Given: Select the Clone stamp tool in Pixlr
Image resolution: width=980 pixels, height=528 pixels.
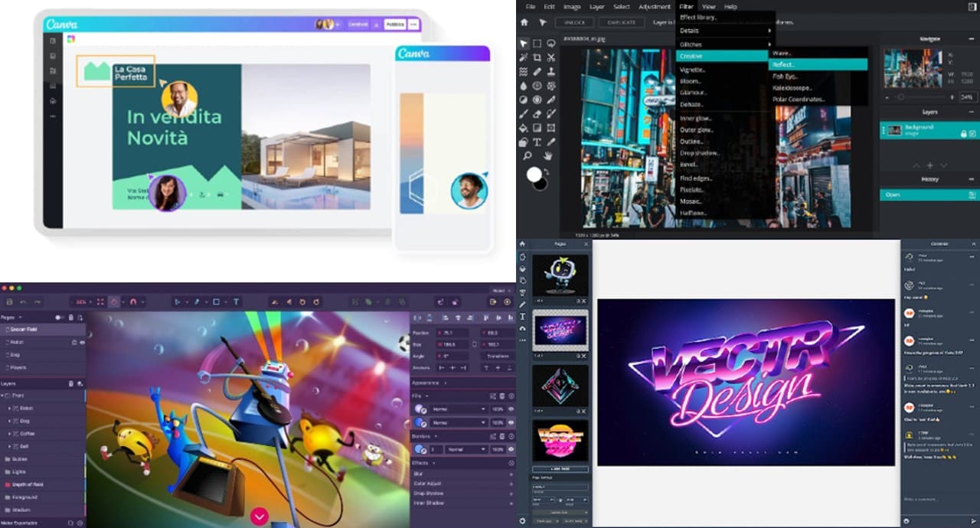Looking at the screenshot, I should (550, 71).
